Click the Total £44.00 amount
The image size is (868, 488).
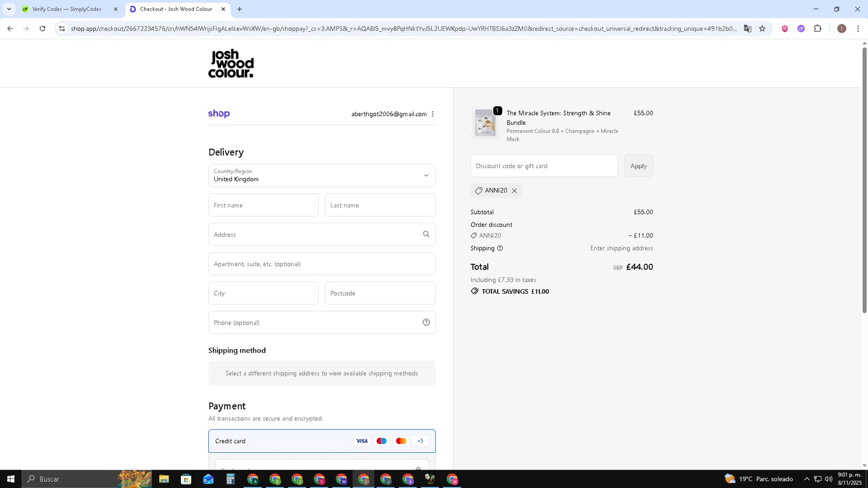click(x=639, y=267)
